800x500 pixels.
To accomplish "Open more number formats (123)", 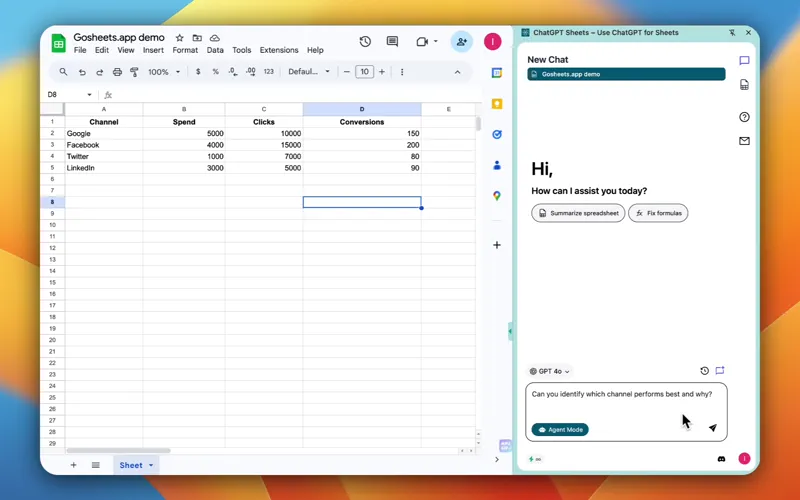I will pyautogui.click(x=269, y=72).
